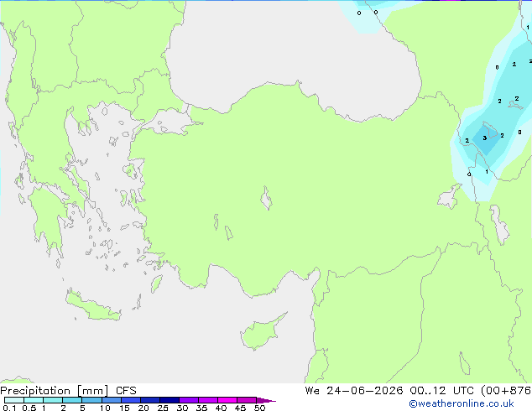Open the weatheronline.co.uk copyright link
The image size is (532, 411).
click(462, 403)
